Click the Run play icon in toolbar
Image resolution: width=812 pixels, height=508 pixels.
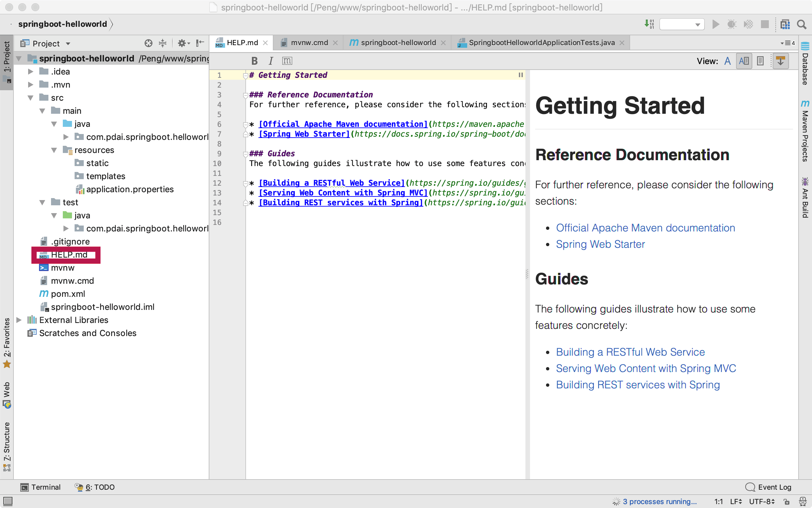coord(715,24)
